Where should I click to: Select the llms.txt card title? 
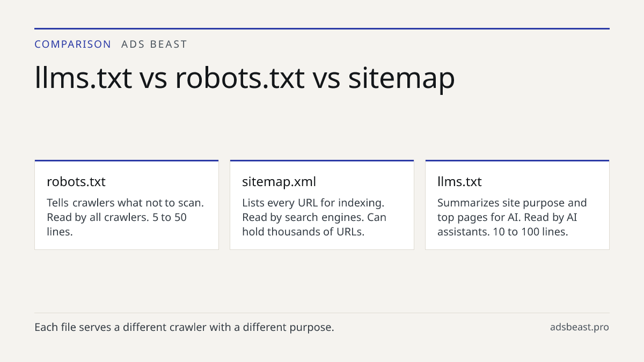[x=459, y=182]
